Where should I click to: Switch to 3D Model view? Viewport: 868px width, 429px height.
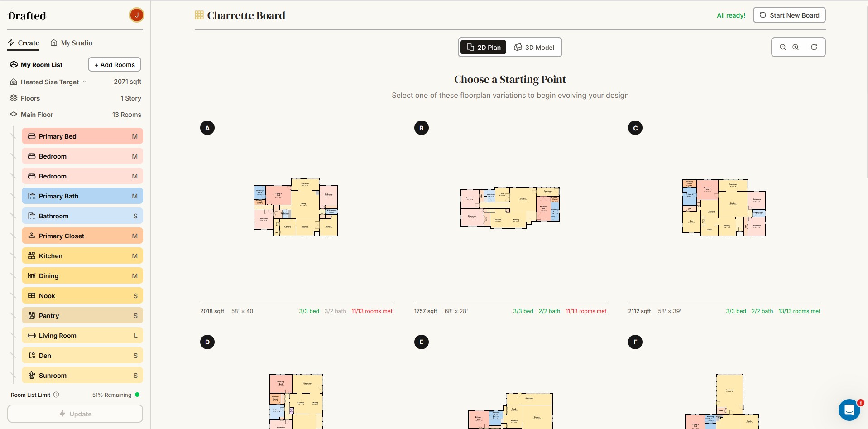(x=534, y=47)
